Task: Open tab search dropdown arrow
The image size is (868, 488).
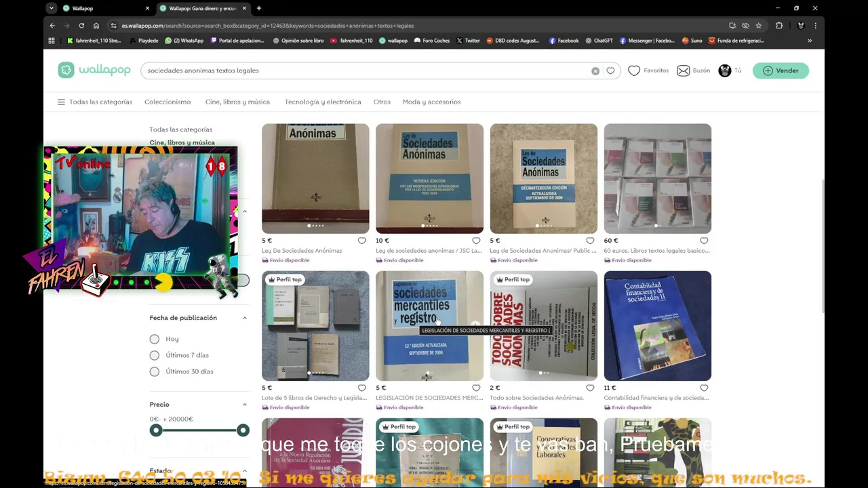Action: 52,8
